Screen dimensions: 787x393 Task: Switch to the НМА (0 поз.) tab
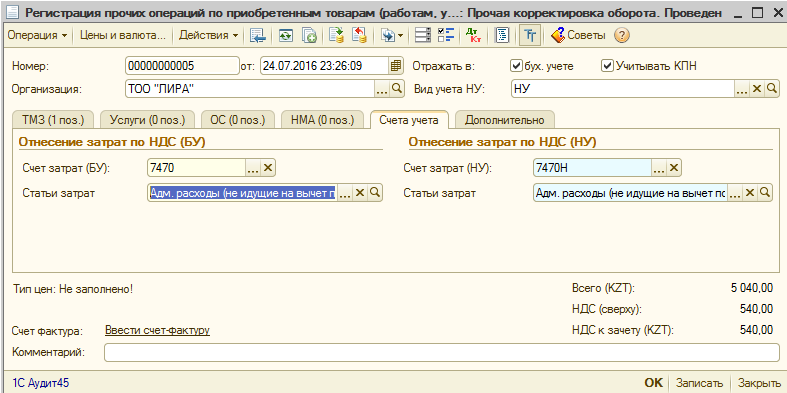322,120
